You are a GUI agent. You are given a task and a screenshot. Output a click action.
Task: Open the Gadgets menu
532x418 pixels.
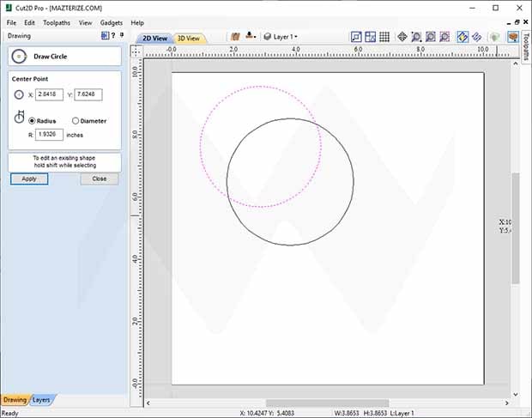112,22
